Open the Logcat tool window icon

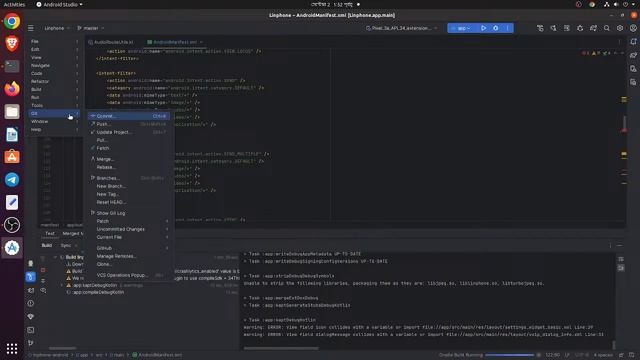pos(31,290)
